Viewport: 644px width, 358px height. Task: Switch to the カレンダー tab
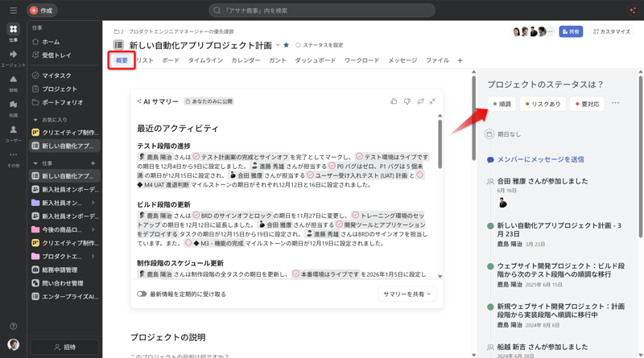(x=246, y=60)
